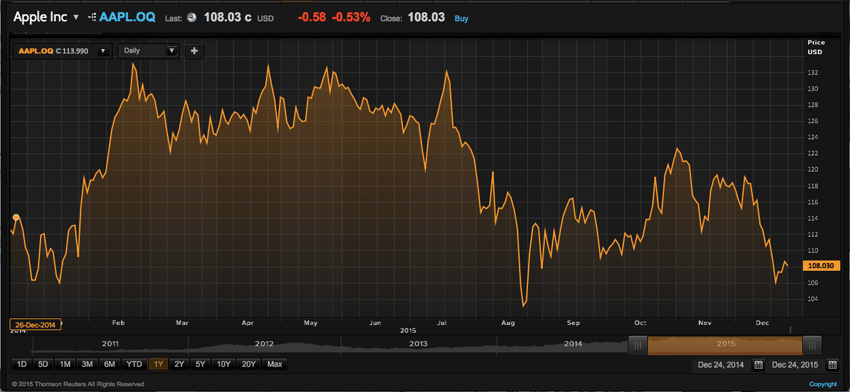
Task: Click the -0.58 price change value
Action: click(x=312, y=17)
